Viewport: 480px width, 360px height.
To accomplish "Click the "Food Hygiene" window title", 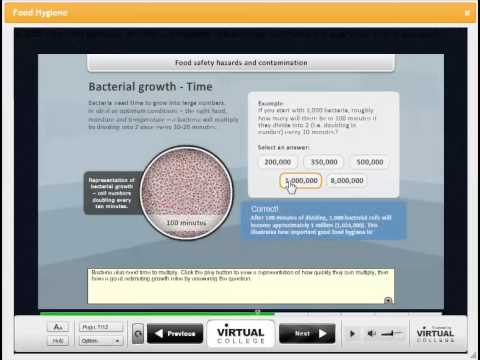I will pyautogui.click(x=40, y=13).
